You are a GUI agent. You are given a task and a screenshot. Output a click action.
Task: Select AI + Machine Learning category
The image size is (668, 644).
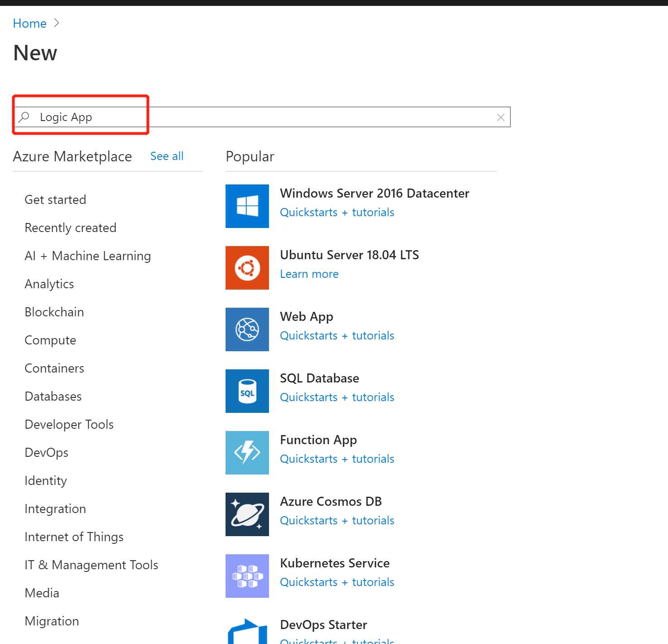click(88, 256)
